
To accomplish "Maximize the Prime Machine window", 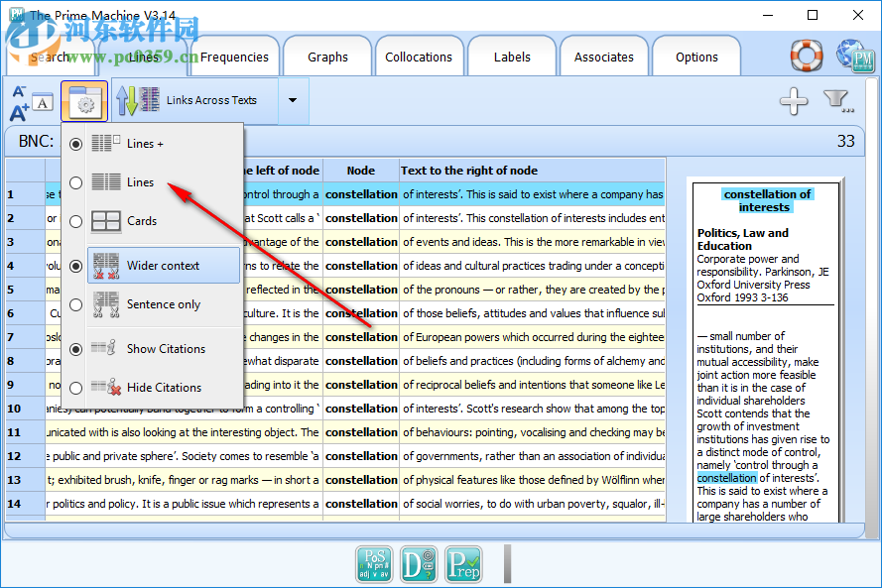I will [x=813, y=15].
